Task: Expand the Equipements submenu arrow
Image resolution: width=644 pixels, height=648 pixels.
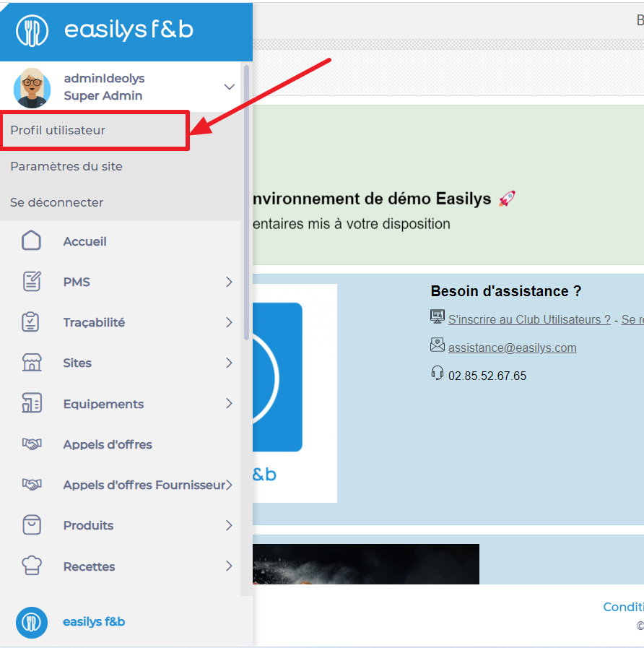Action: pyautogui.click(x=230, y=403)
